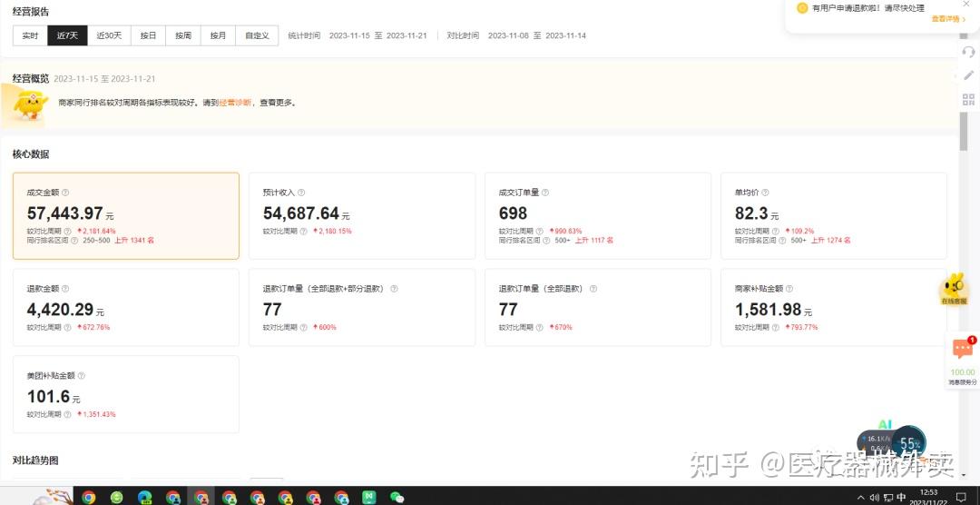Open the Windows notification center icon
Image resolution: width=980 pixels, height=505 pixels.
pyautogui.click(x=962, y=497)
